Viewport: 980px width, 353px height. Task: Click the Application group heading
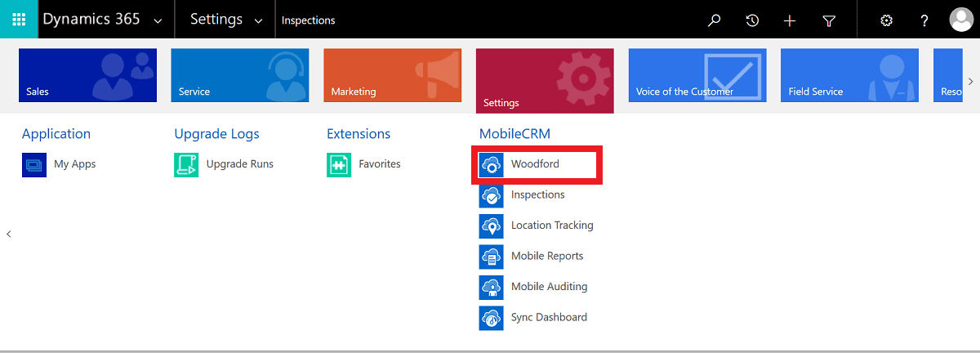(x=56, y=134)
